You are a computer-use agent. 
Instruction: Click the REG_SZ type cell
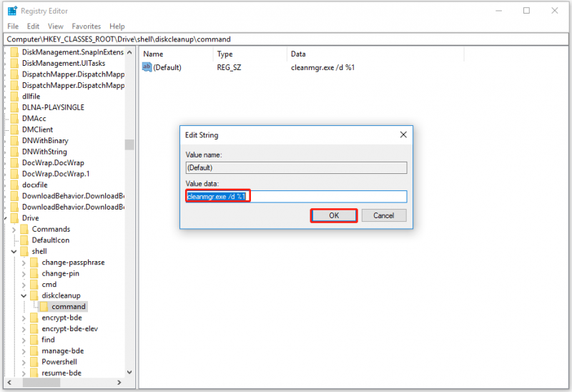[229, 67]
